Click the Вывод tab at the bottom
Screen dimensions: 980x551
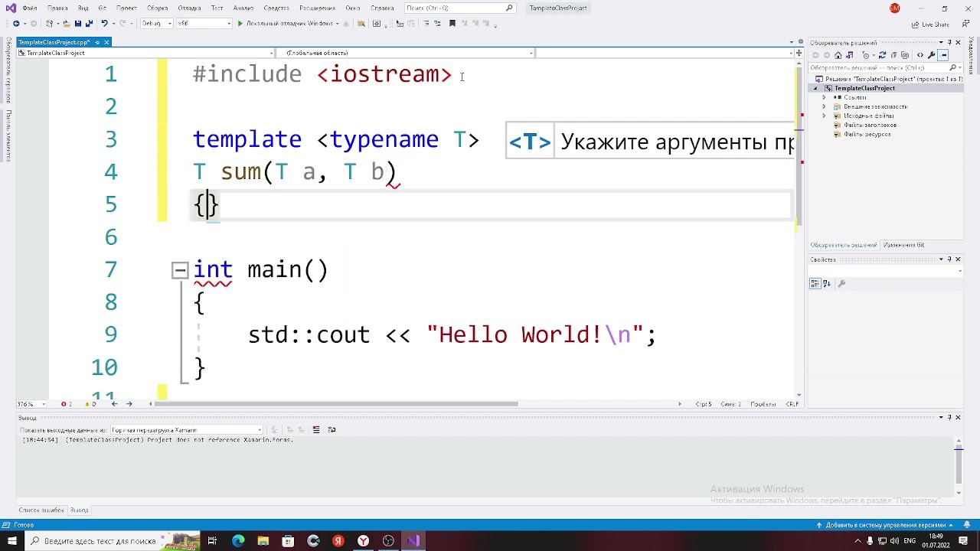tap(79, 510)
